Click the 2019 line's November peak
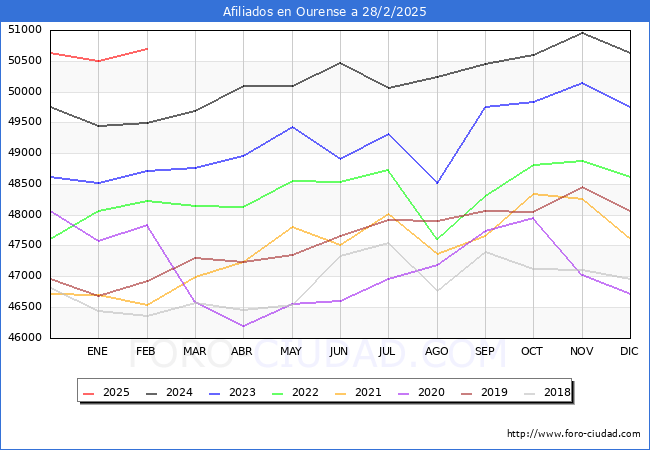Viewport: 650px width, 450px height. tap(582, 187)
